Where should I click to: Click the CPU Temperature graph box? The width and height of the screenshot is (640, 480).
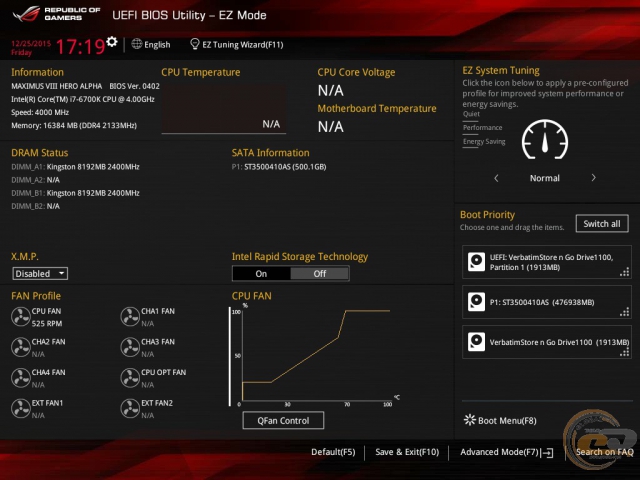pos(224,109)
